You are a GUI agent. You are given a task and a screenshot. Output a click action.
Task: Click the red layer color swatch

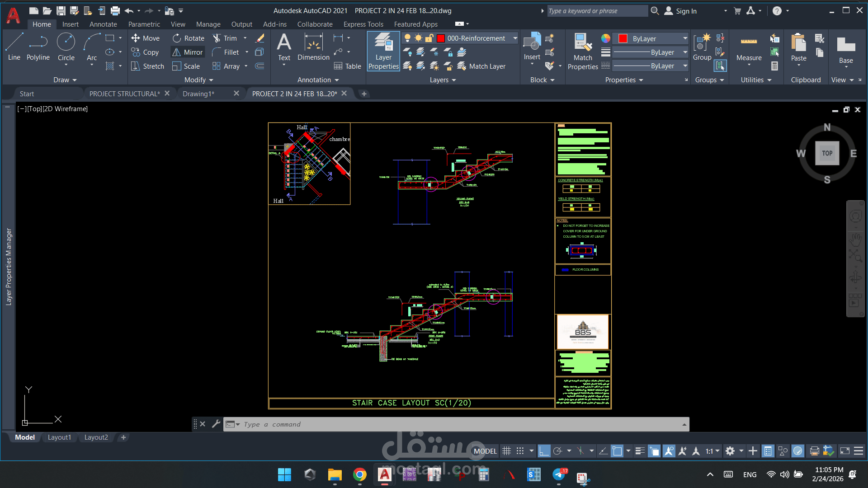pyautogui.click(x=441, y=38)
